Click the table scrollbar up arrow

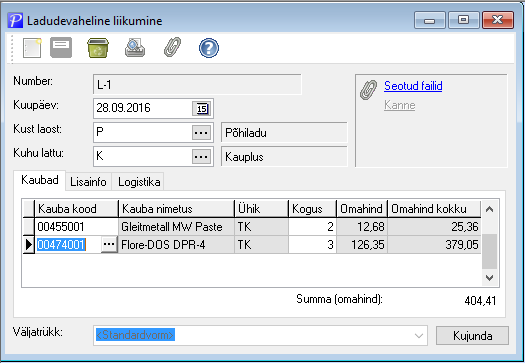coord(489,210)
